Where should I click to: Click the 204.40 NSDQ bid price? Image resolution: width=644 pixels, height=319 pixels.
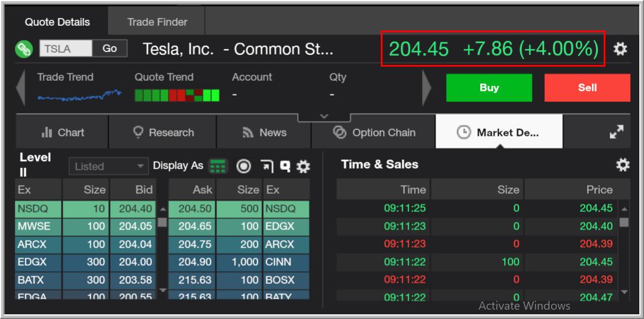pos(133,209)
